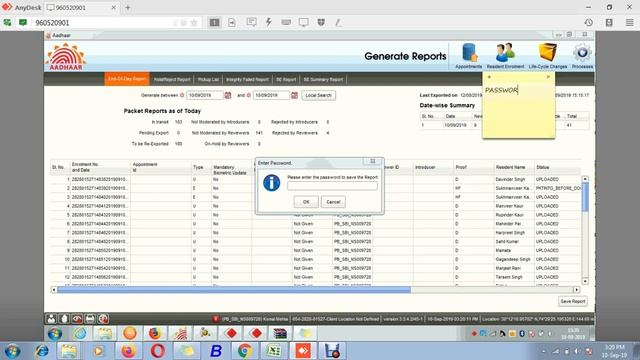The width and height of the screenshot is (640, 360).
Task: Click the blue horizontal scrollbar thumb
Action: click(x=234, y=290)
